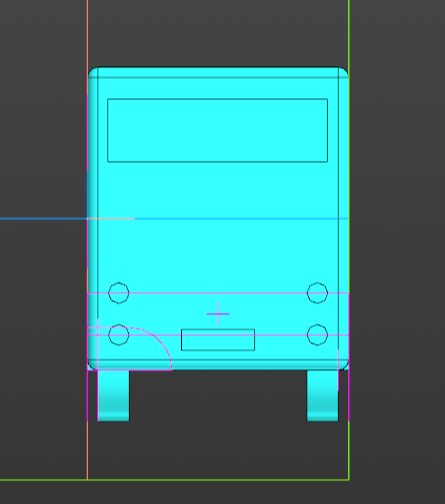Pick the upper-left circular hole
This screenshot has height=504, width=445.
click(x=119, y=293)
